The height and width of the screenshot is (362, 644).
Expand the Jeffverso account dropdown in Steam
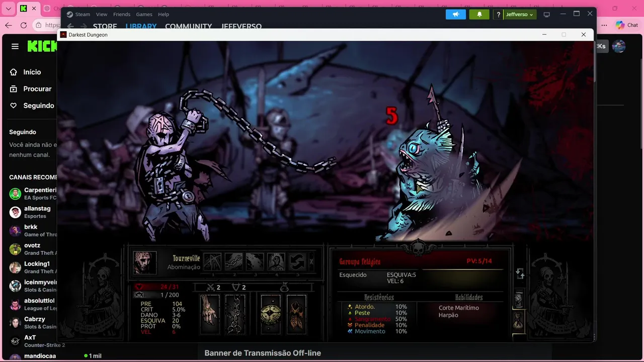pyautogui.click(x=519, y=15)
